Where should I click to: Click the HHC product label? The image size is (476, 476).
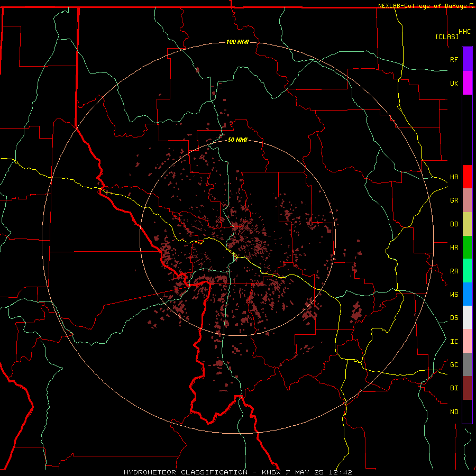coord(464,32)
